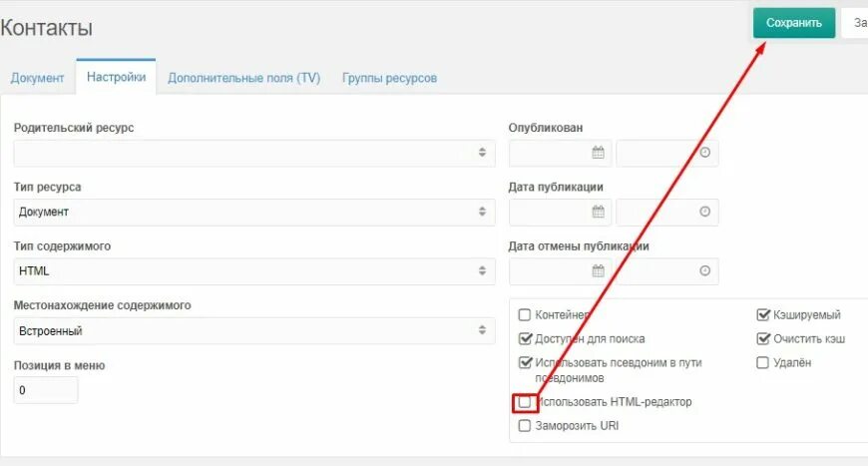Uncheck the Очистить кэш checkbox
This screenshot has width=868, height=466.
coord(763,338)
